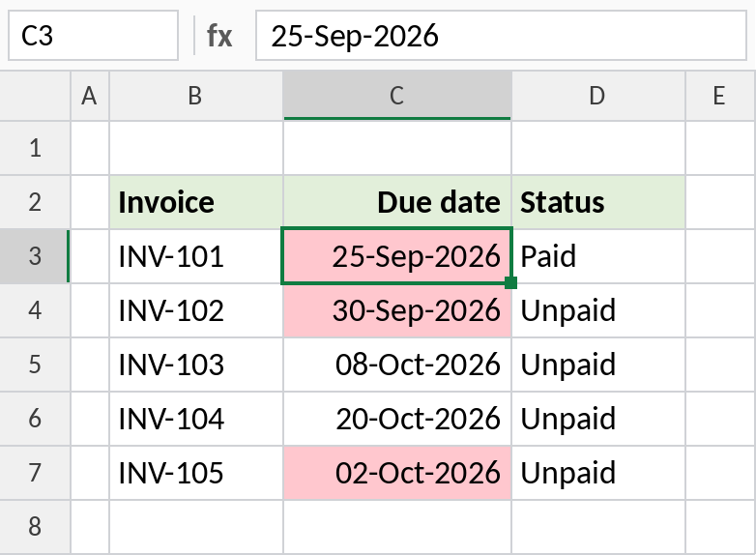Click cell INV-104

pos(196,418)
